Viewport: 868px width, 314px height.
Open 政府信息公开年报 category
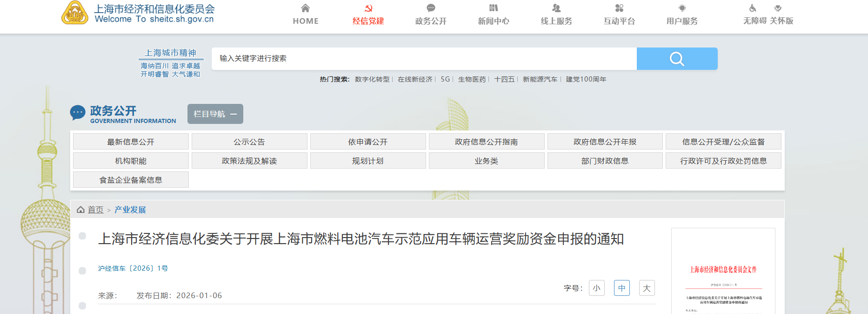point(605,142)
